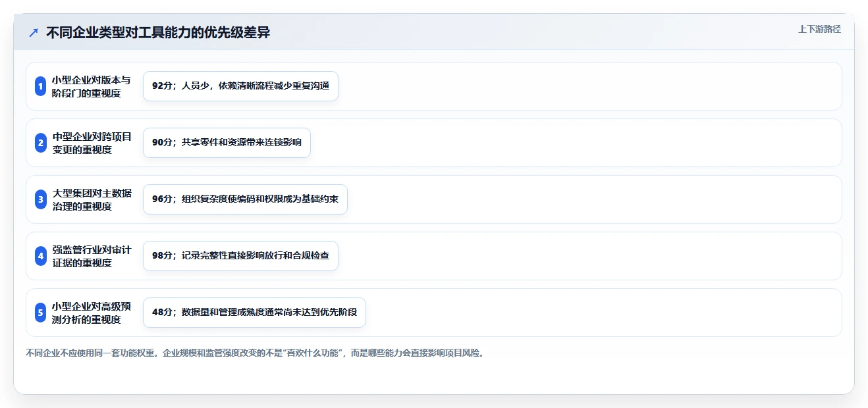The image size is (868, 408).
Task: Click the arrow icon beside the title
Action: click(34, 33)
